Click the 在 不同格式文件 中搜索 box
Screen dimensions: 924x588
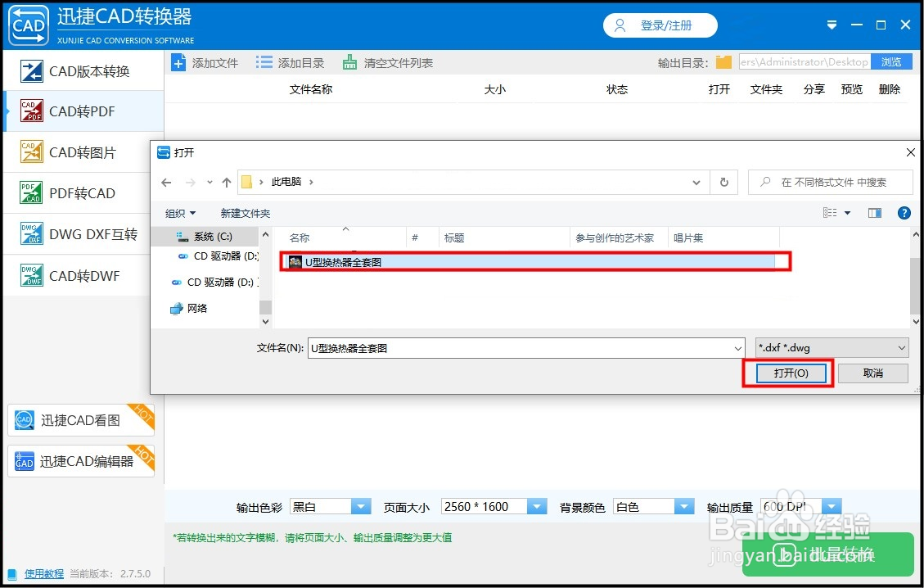tap(831, 183)
